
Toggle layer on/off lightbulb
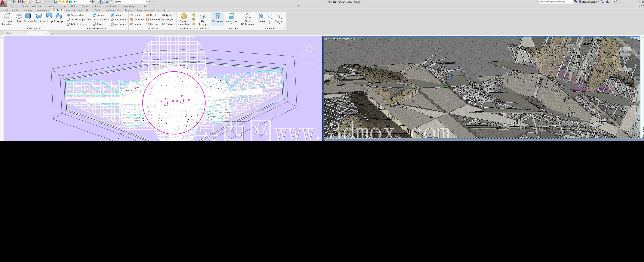pos(60,2)
